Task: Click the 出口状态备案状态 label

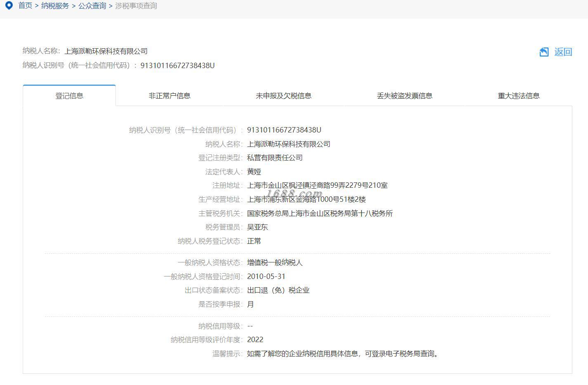Action: point(214,290)
